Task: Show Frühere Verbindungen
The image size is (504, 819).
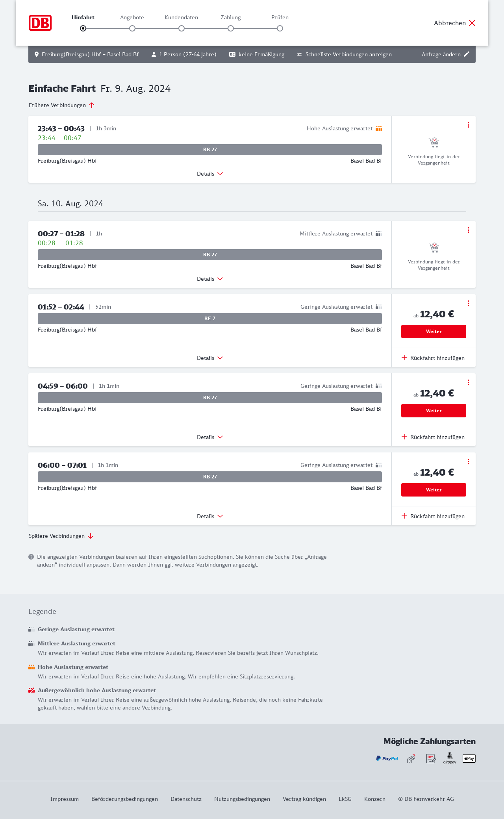Action: [61, 105]
